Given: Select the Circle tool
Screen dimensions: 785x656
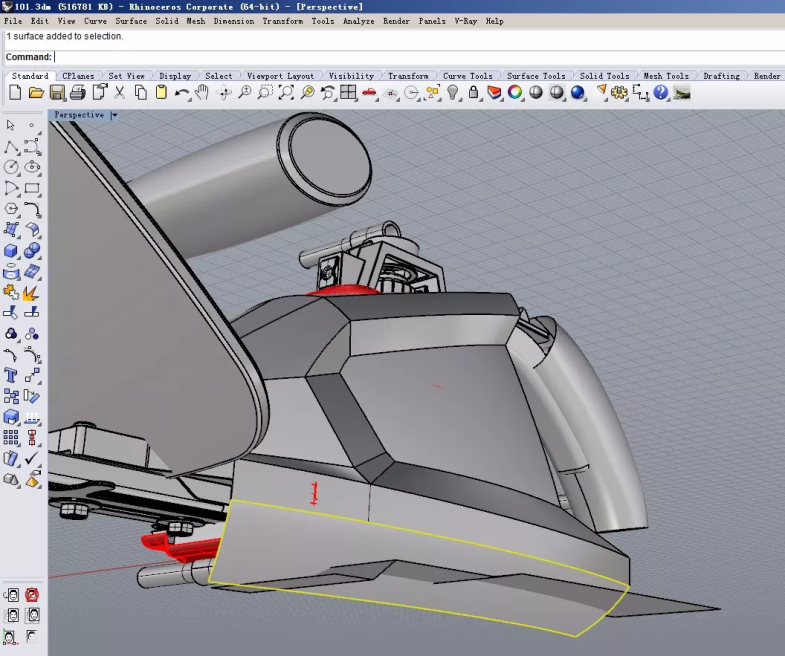Looking at the screenshot, I should point(11,167).
